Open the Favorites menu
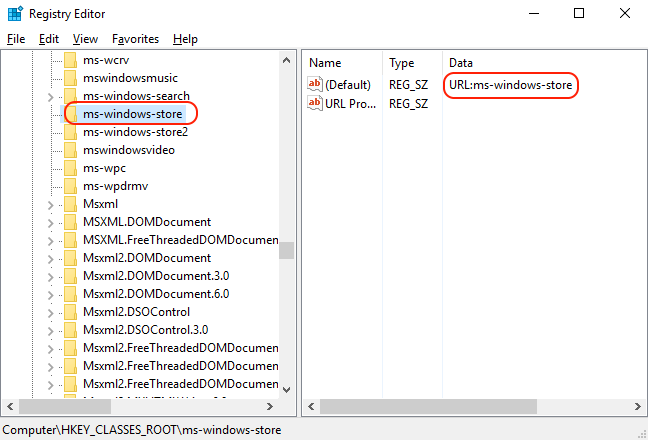This screenshot has height=440, width=648. pyautogui.click(x=136, y=39)
